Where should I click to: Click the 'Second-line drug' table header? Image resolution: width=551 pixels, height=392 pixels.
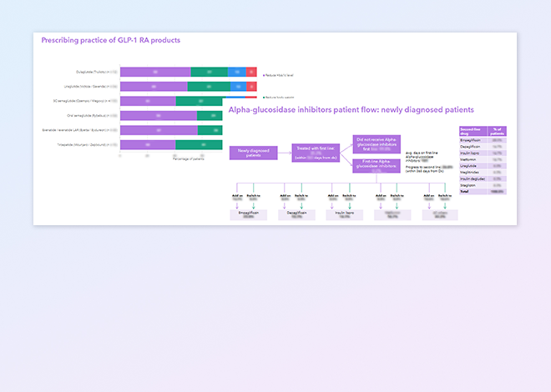[473, 131]
